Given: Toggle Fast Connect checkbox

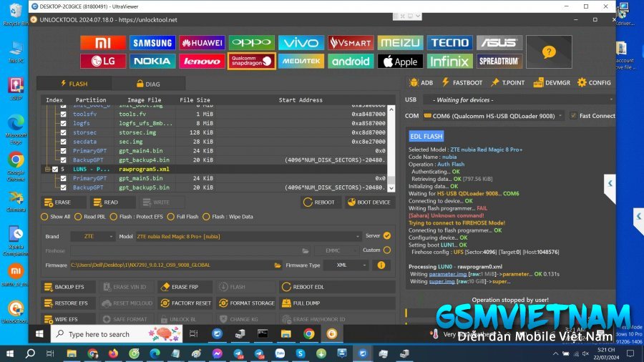Looking at the screenshot, I should tap(573, 116).
